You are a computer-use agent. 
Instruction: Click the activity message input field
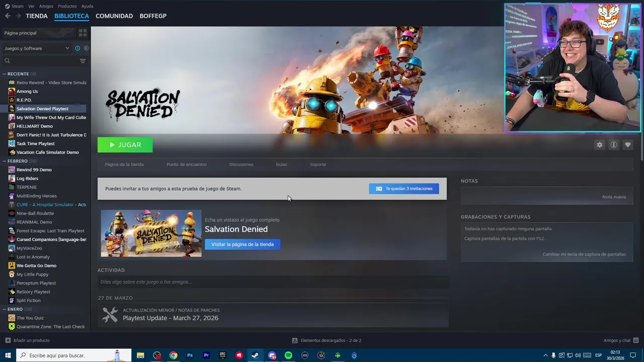coord(272,282)
